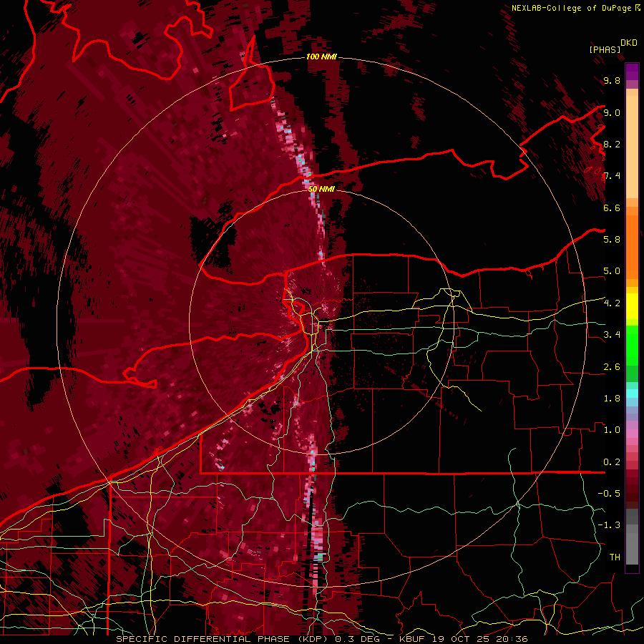Click the 3.4 legend value
This screenshot has height=644, width=644.
coord(612,335)
